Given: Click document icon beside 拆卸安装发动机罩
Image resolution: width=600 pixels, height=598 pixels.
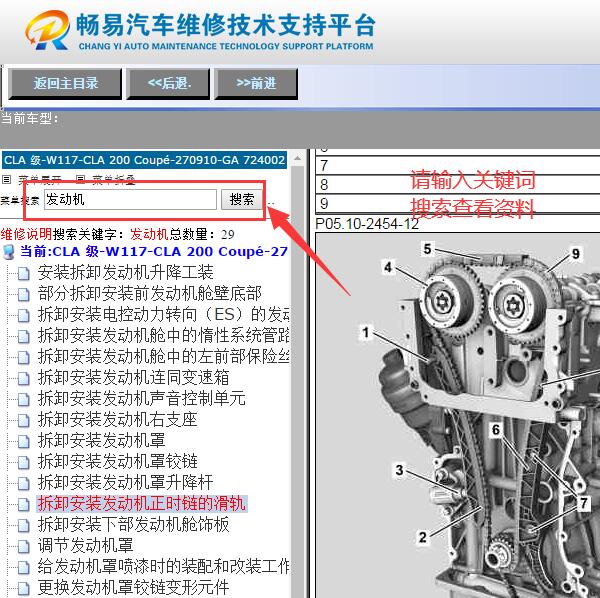Looking at the screenshot, I should pos(23,441).
